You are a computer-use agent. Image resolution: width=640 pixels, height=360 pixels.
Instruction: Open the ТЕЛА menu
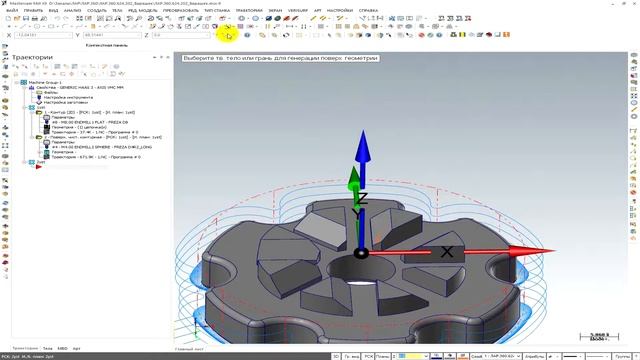pyautogui.click(x=117, y=11)
